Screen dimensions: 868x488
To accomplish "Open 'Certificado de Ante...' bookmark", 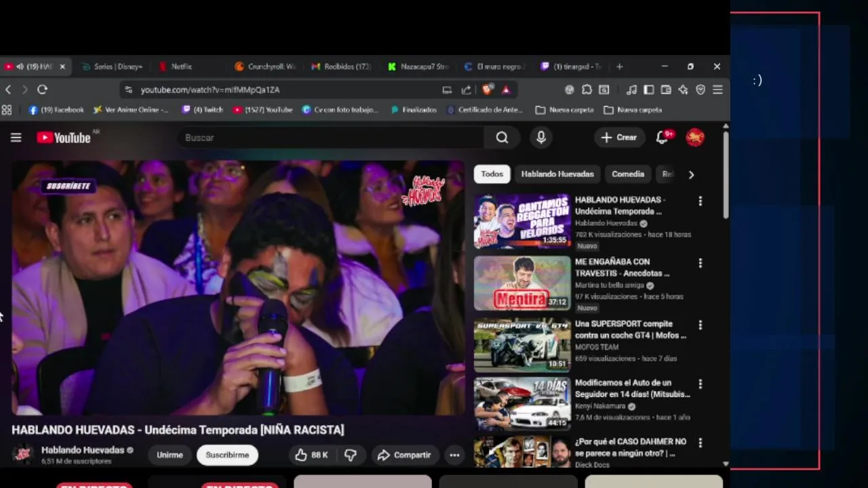I will pyautogui.click(x=485, y=110).
